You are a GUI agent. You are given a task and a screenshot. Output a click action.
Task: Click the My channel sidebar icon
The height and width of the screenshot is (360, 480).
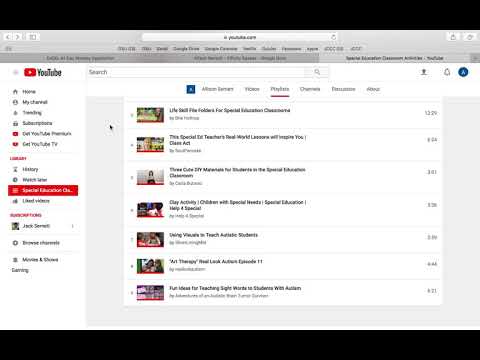pyautogui.click(x=15, y=102)
